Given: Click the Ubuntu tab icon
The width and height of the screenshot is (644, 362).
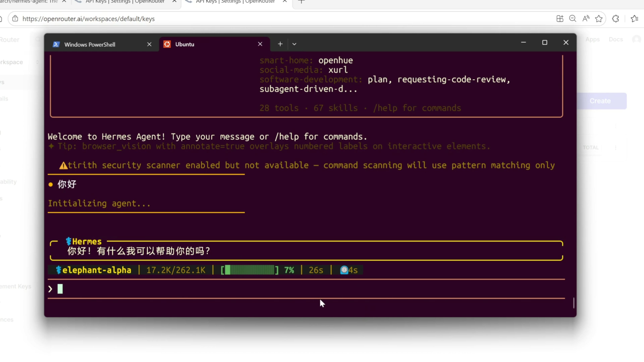Looking at the screenshot, I should pos(167,44).
